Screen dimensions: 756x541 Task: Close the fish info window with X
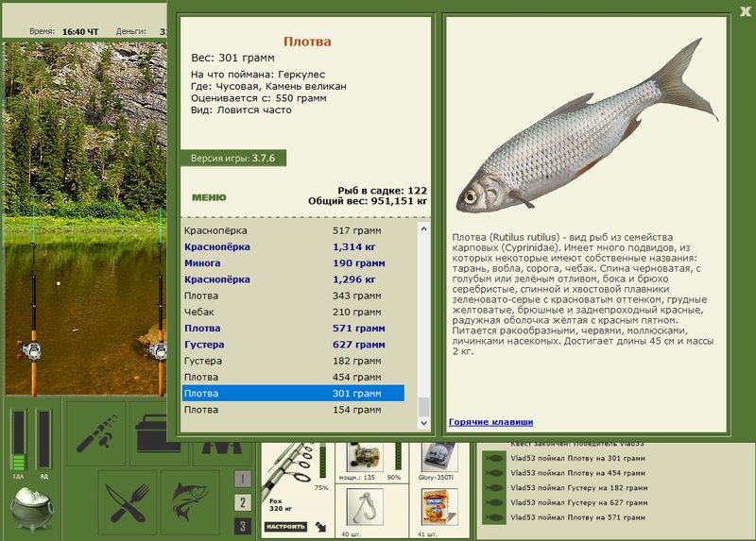point(746,11)
